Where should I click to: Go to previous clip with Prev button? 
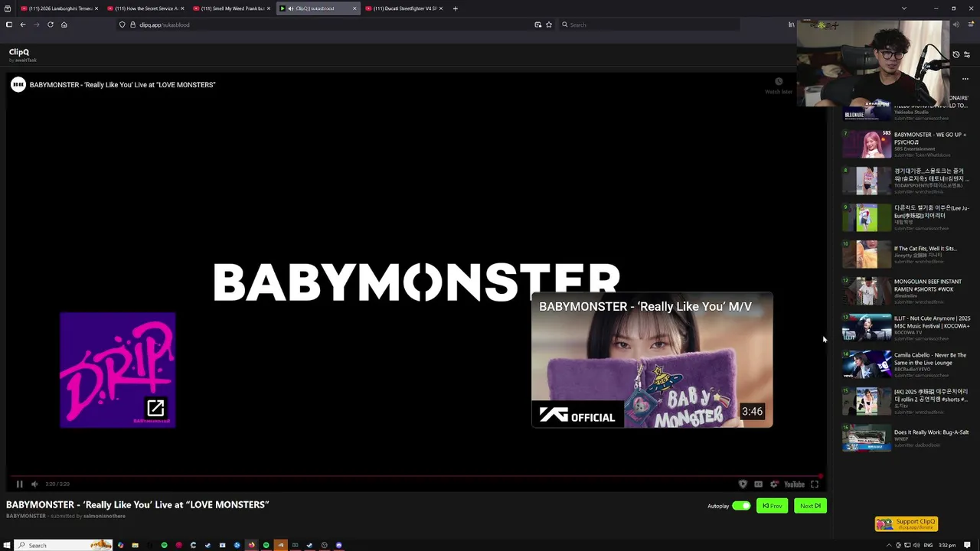pyautogui.click(x=772, y=506)
